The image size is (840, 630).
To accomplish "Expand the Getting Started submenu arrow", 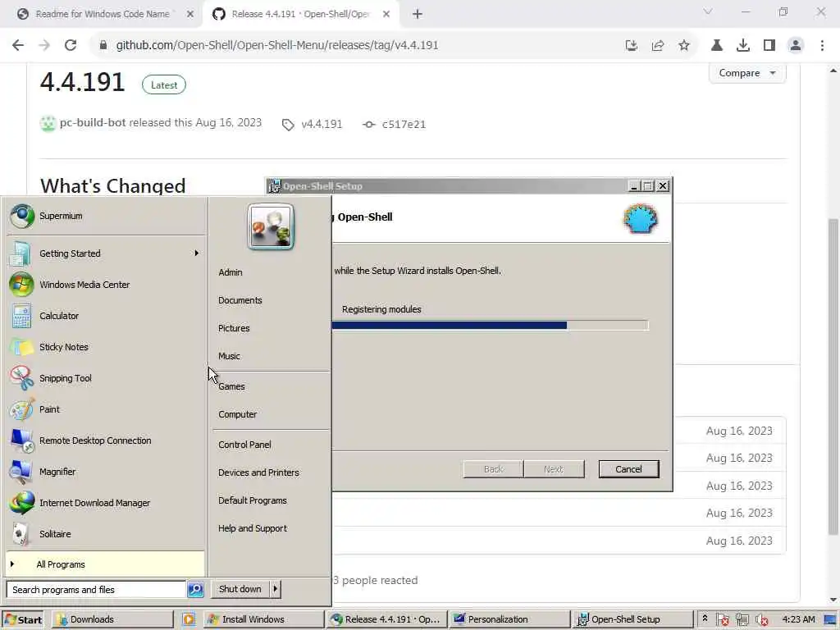I will (x=197, y=253).
